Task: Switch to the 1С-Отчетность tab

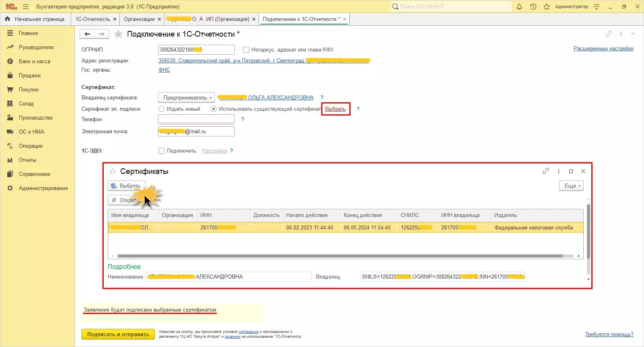Action: 92,19
